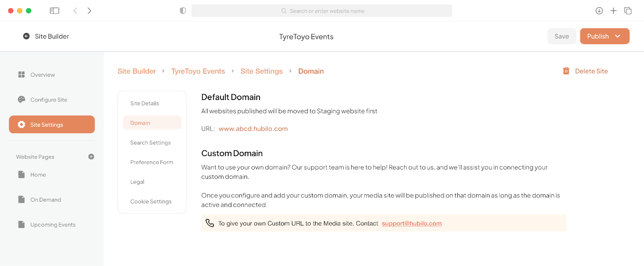Image resolution: width=644 pixels, height=266 pixels.
Task: Visit the www.abcd.hubilo.com URL
Action: tap(253, 129)
